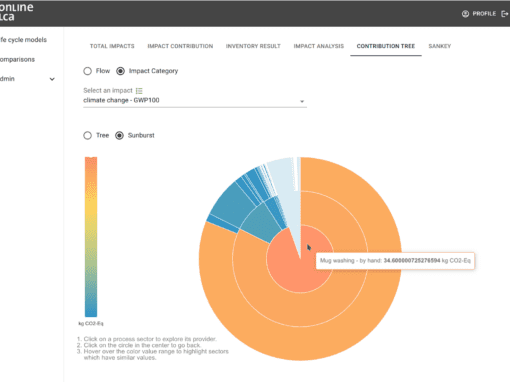Open the Comparisons sidebar link
This screenshot has width=510, height=382.
pos(17,59)
